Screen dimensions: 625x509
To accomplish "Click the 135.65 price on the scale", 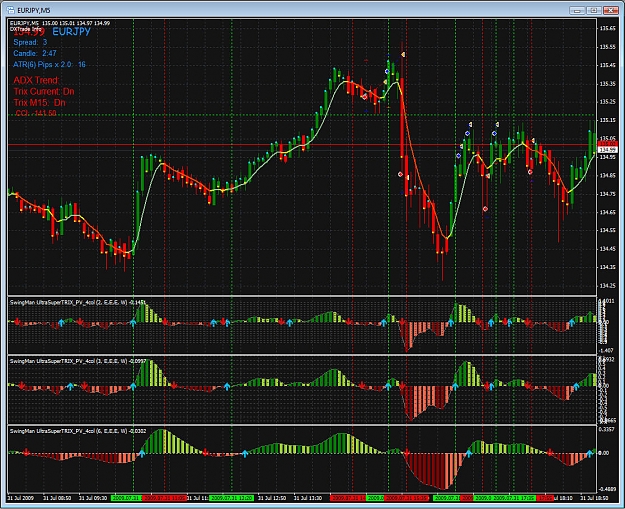I will 607,29.
